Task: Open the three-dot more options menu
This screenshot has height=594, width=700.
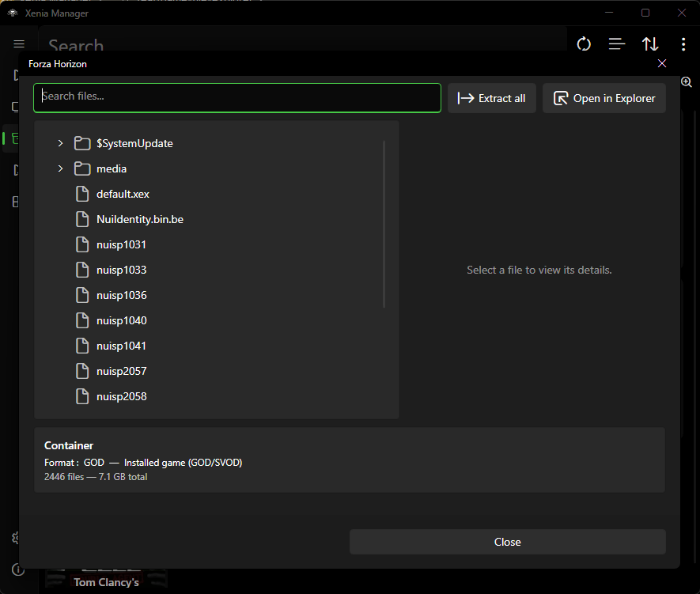Action: click(683, 44)
